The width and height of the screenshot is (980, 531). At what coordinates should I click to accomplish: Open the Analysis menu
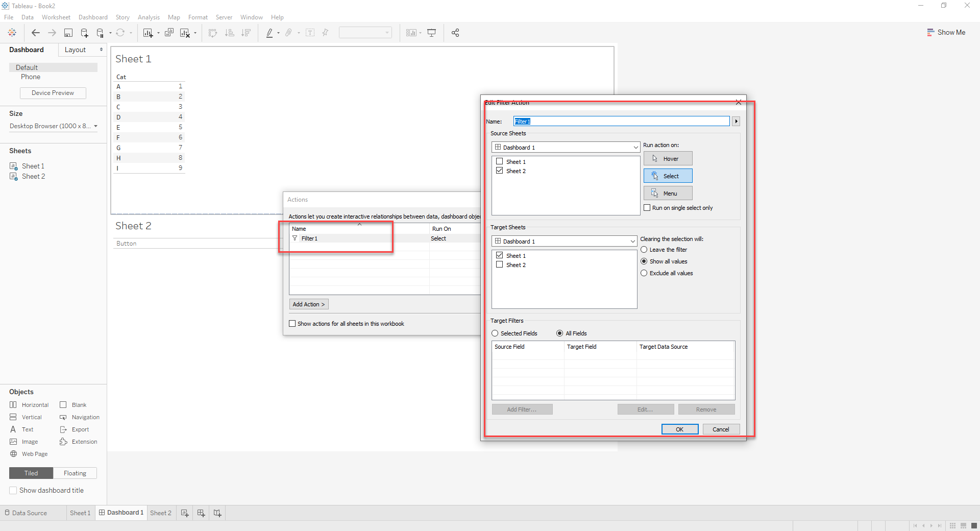coord(149,17)
